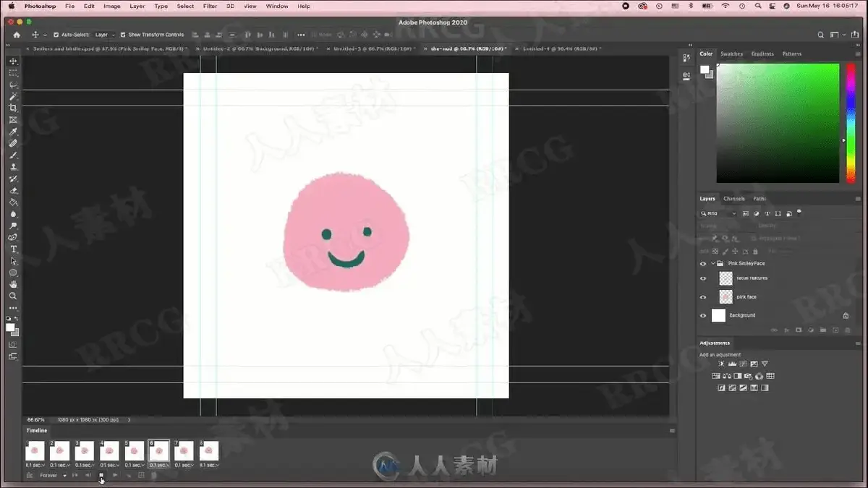This screenshot has height=488, width=868.
Task: Hide the Pink Smiley Face group
Action: 703,264
